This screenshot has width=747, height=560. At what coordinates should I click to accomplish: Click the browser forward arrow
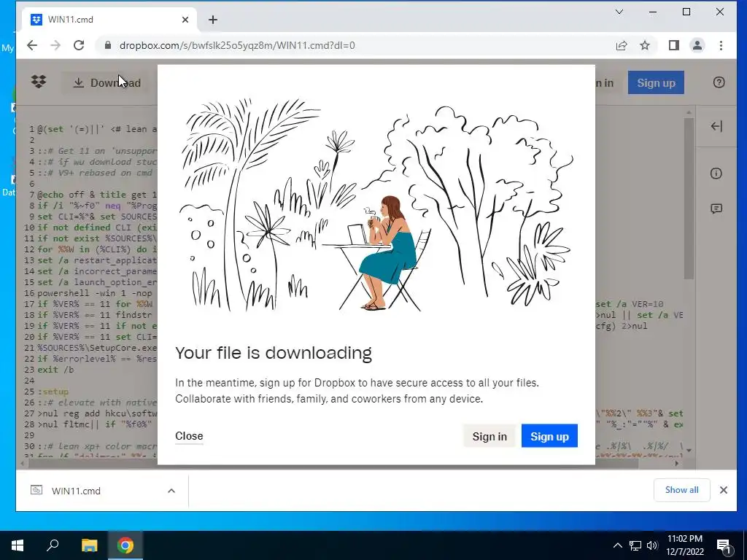pyautogui.click(x=55, y=45)
